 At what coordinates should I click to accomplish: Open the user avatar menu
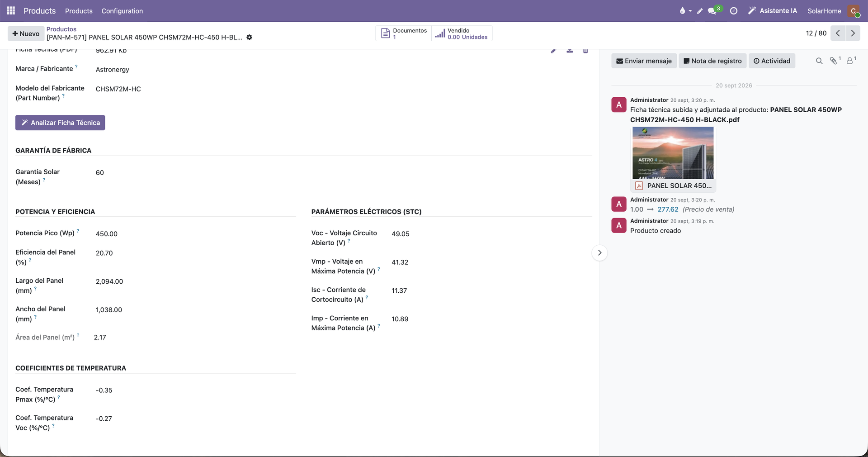point(854,11)
